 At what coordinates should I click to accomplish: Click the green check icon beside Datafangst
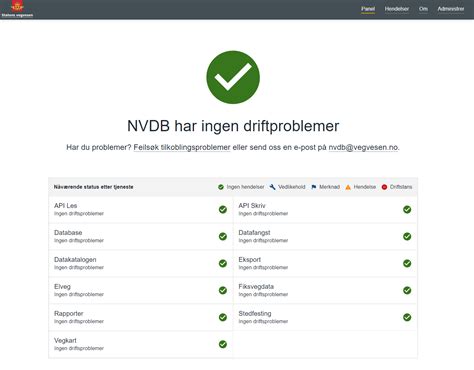click(407, 236)
